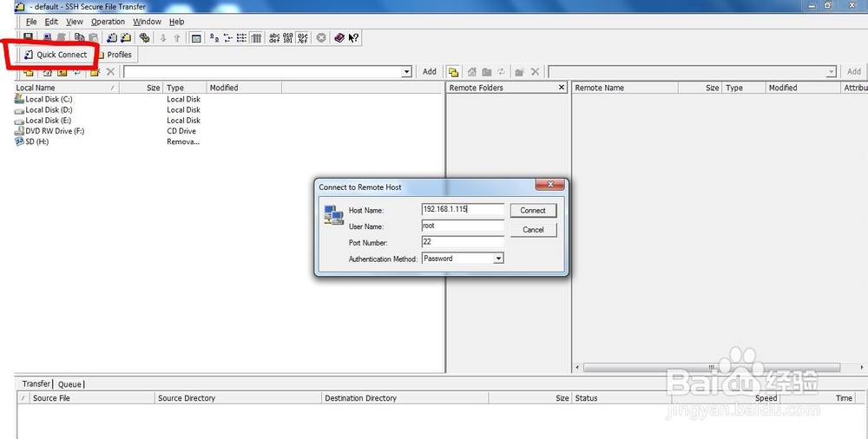Click the User Name input field
This screenshot has width=868, height=439.
pos(463,226)
